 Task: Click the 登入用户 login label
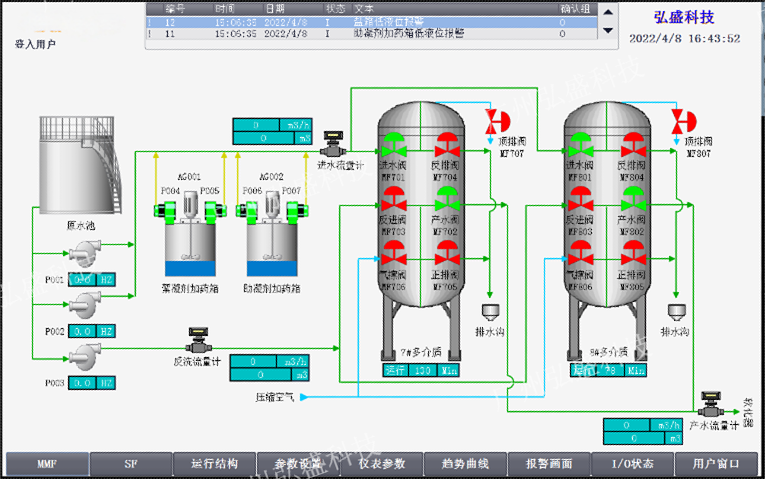[x=35, y=44]
